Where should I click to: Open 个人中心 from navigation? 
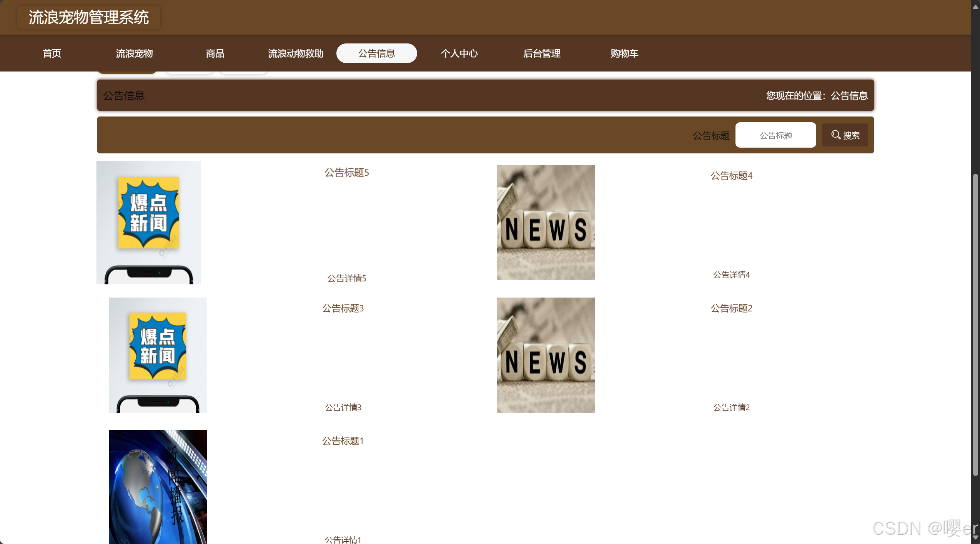[x=459, y=53]
